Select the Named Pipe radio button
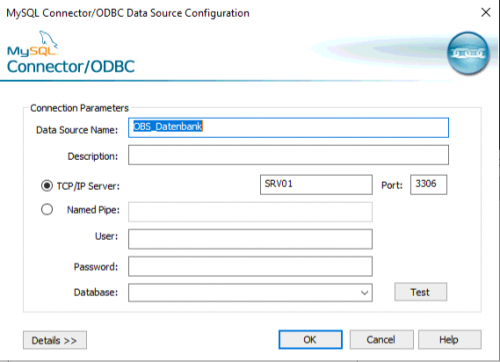500x362 pixels. [x=47, y=209]
